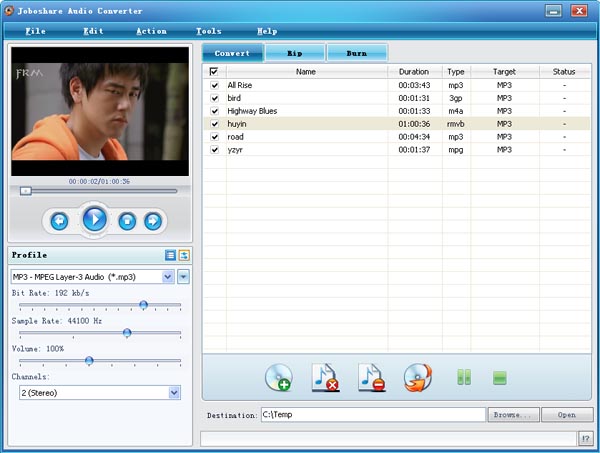Screen dimensions: 600x453
Task: Click the Open destination button
Action: coord(567,414)
